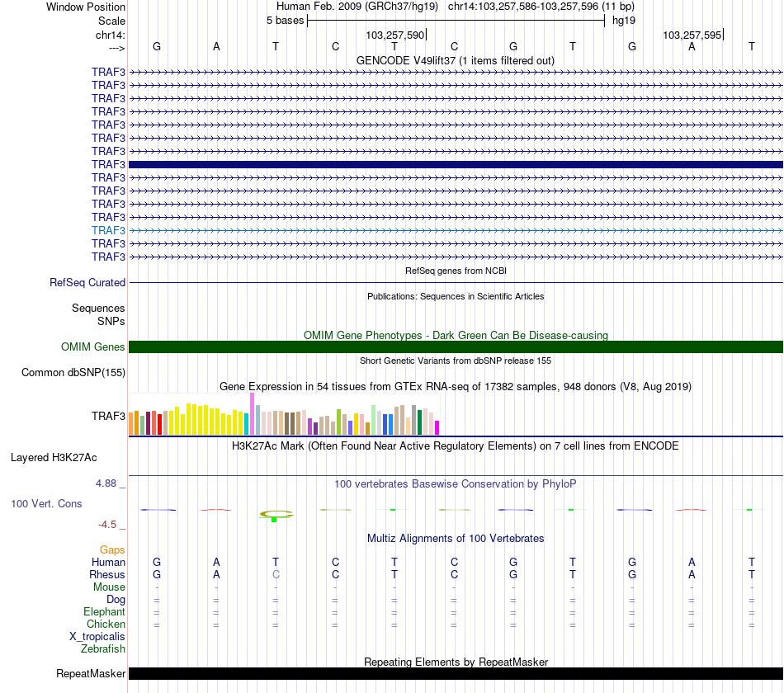The width and height of the screenshot is (784, 693).
Task: Click the TRAF3 label beside GTEx bar chart
Action: click(x=108, y=416)
